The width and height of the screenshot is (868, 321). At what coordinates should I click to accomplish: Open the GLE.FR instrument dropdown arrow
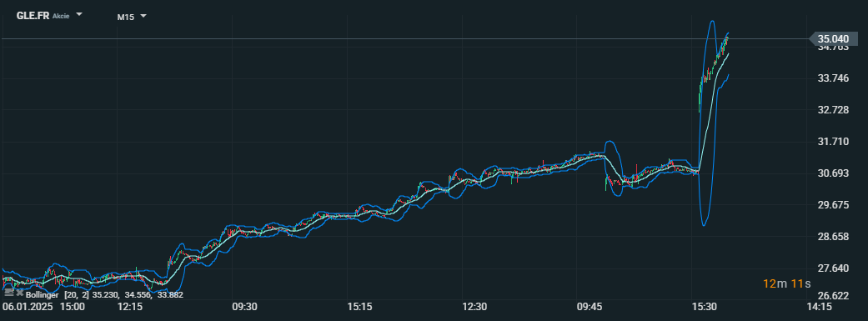coord(78,14)
